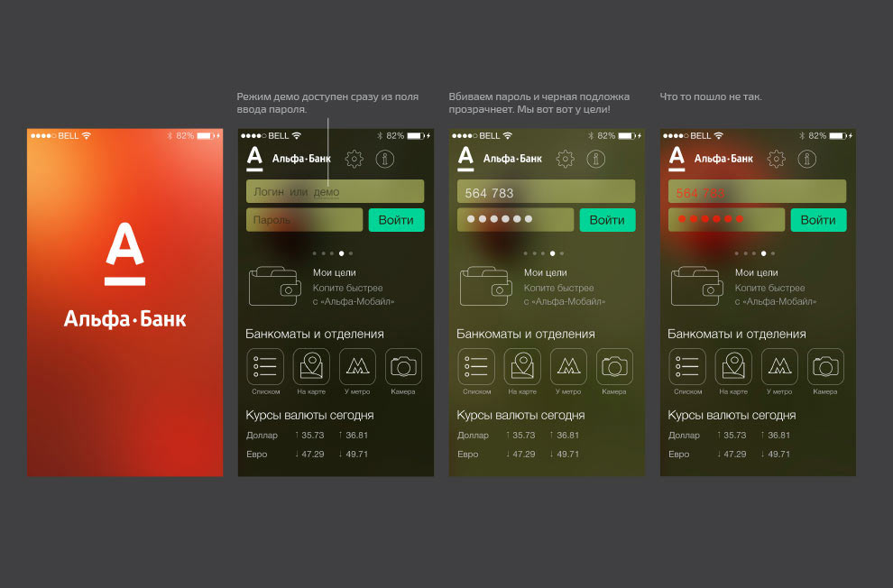Open settings gear on the empty-login screen
Image resolution: width=893 pixels, height=588 pixels.
(354, 159)
